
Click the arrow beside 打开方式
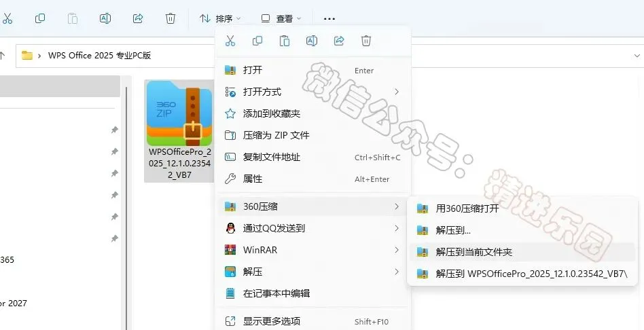click(x=396, y=92)
